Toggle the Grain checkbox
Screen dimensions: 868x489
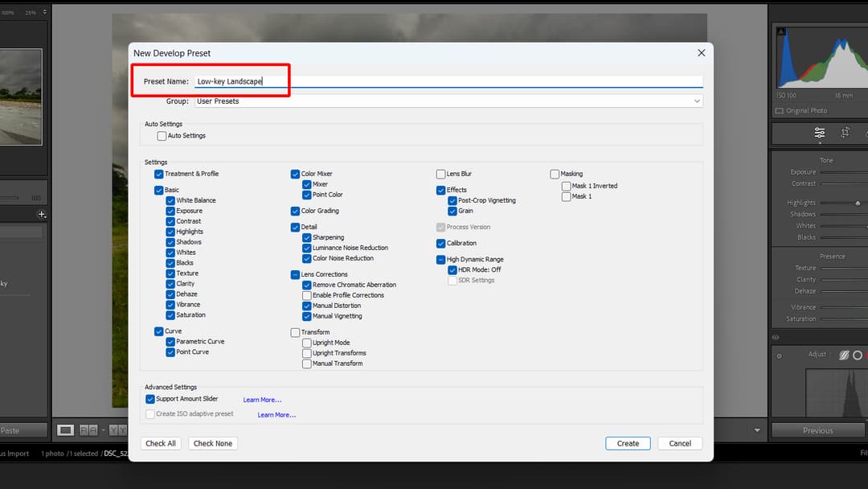pos(452,211)
